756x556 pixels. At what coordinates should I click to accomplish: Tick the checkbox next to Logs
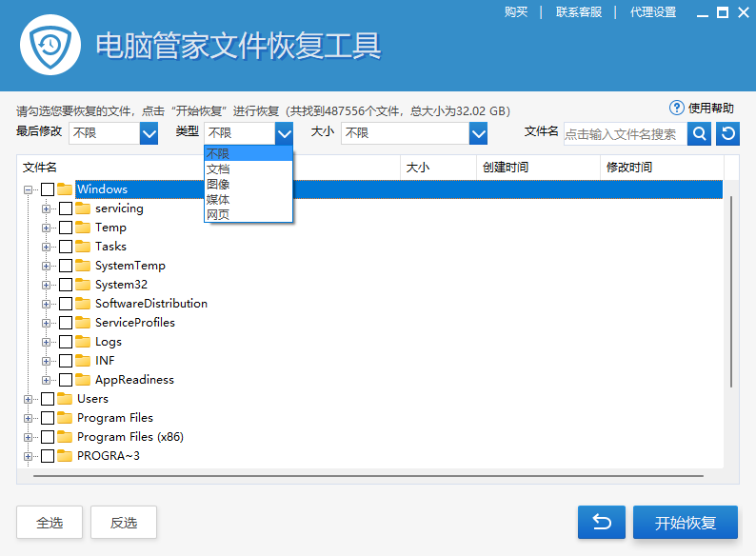66,342
